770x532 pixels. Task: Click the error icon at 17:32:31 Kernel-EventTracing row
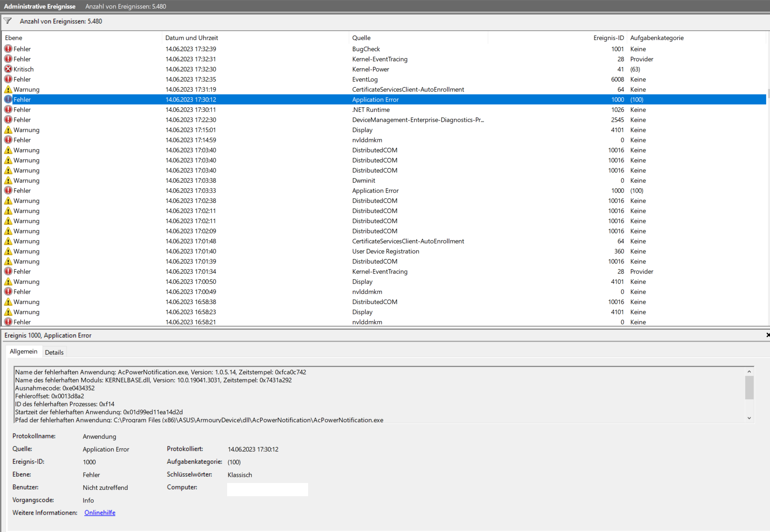click(8, 59)
